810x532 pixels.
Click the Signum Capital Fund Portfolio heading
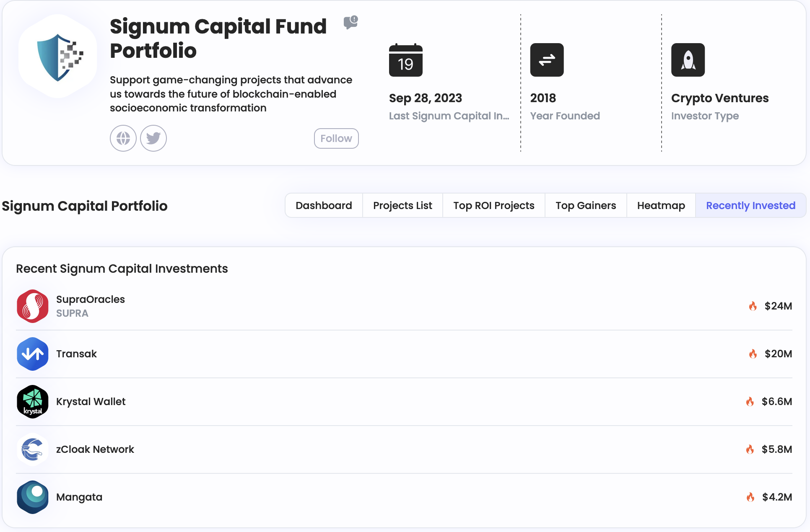point(218,39)
